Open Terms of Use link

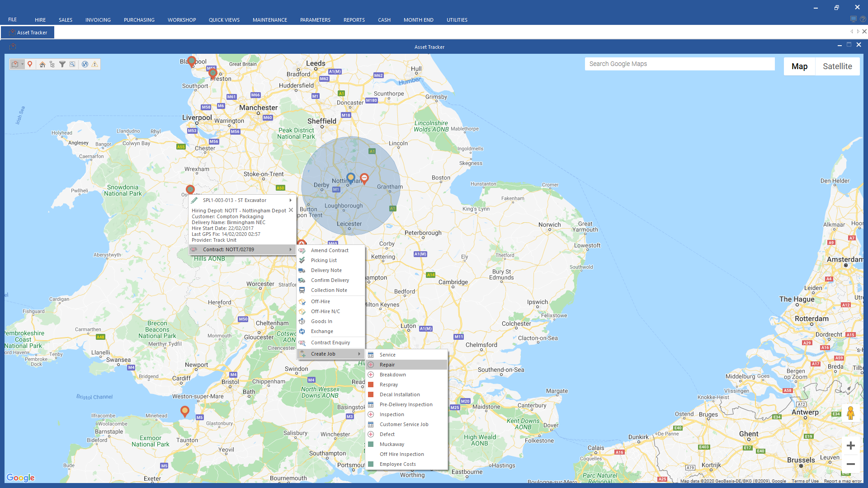(805, 481)
